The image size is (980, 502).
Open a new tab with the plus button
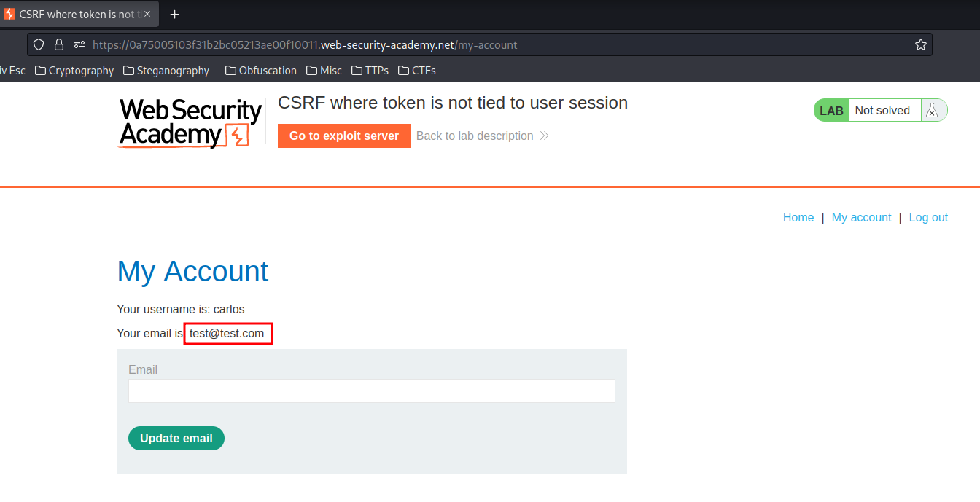pos(174,14)
